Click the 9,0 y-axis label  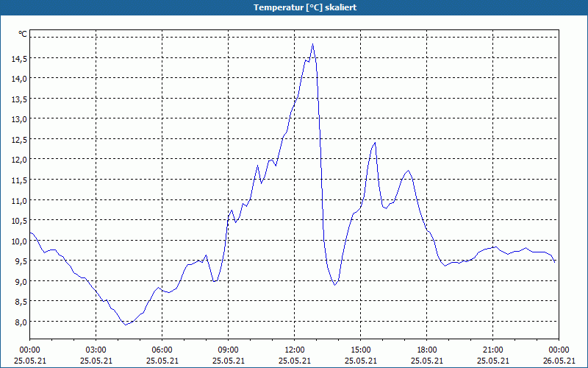(21, 282)
